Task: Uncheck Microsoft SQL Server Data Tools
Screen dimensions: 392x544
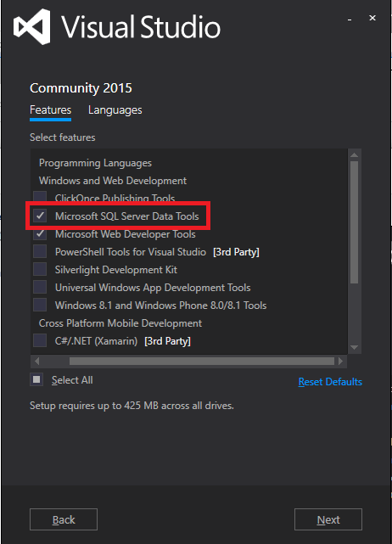Action: [40, 216]
